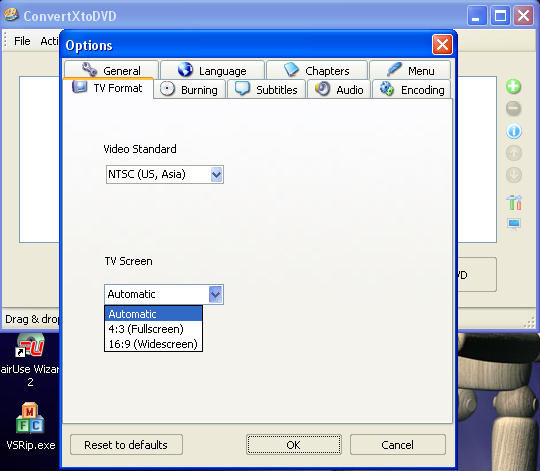
Task: Minimize the ConvertXtoDVD window
Action: tap(477, 16)
